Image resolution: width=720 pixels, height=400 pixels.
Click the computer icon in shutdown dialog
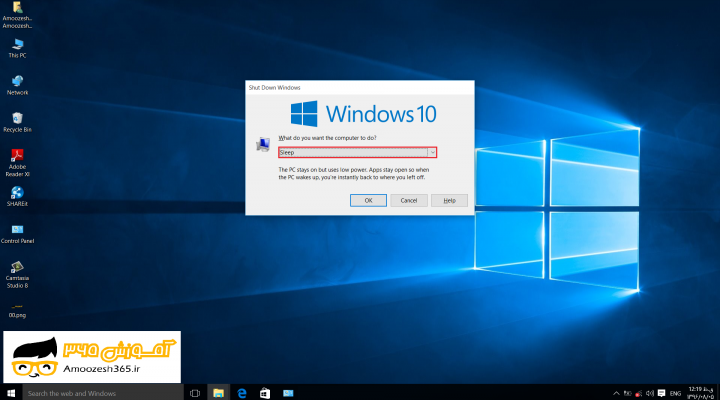pos(263,144)
